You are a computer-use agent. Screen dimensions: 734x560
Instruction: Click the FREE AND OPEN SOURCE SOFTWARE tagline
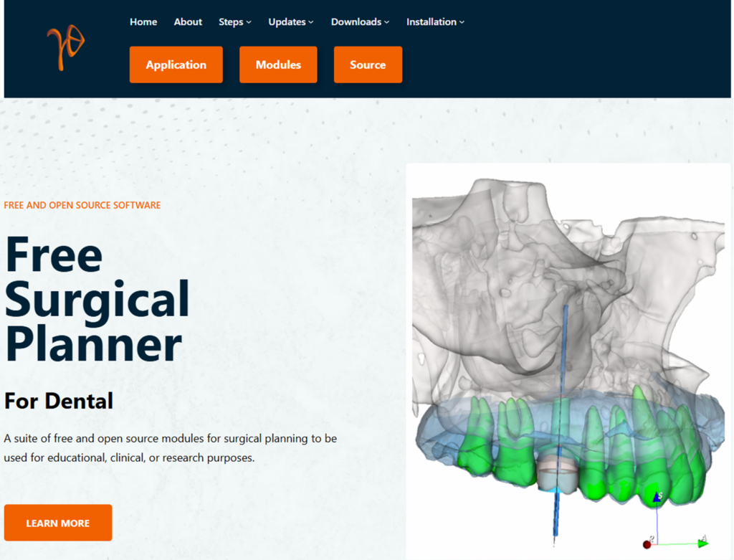click(82, 205)
